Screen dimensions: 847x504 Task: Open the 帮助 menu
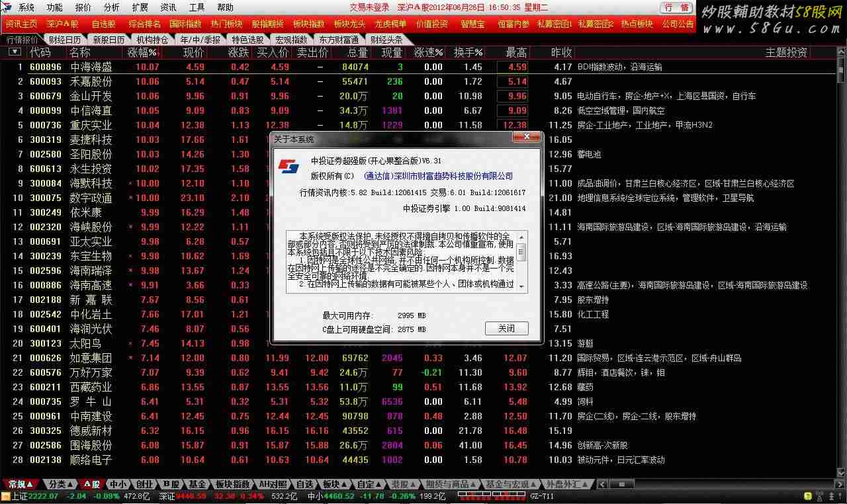(226, 8)
